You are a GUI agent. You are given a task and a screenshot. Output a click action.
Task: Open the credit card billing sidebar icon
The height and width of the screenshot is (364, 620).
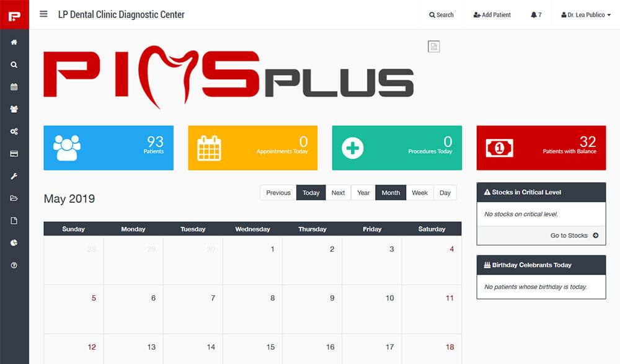click(x=14, y=154)
